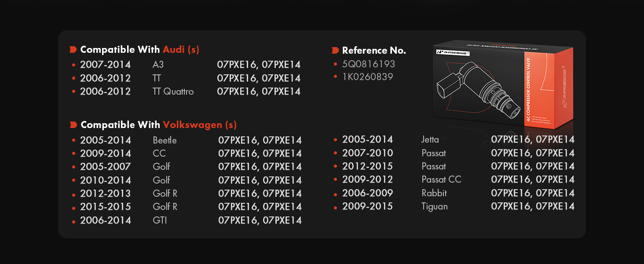This screenshot has height=264, width=644.
Task: Select the year range "2005-2007" for Golf
Action: click(x=106, y=167)
